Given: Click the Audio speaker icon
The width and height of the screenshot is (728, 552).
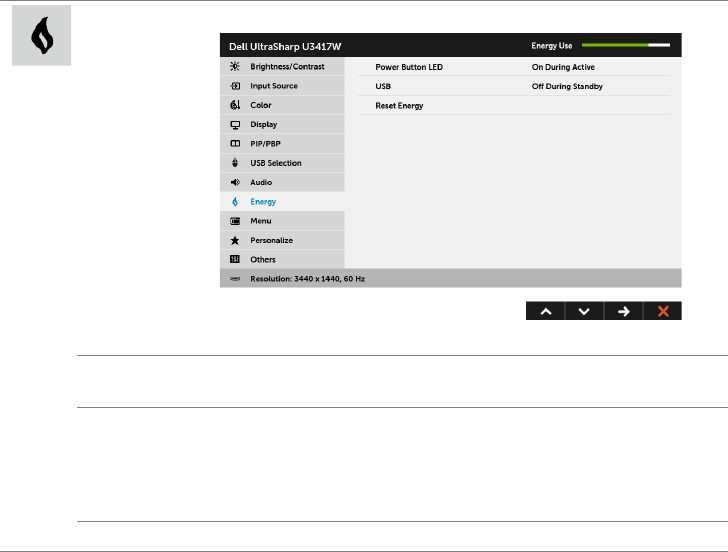Looking at the screenshot, I should tap(235, 182).
